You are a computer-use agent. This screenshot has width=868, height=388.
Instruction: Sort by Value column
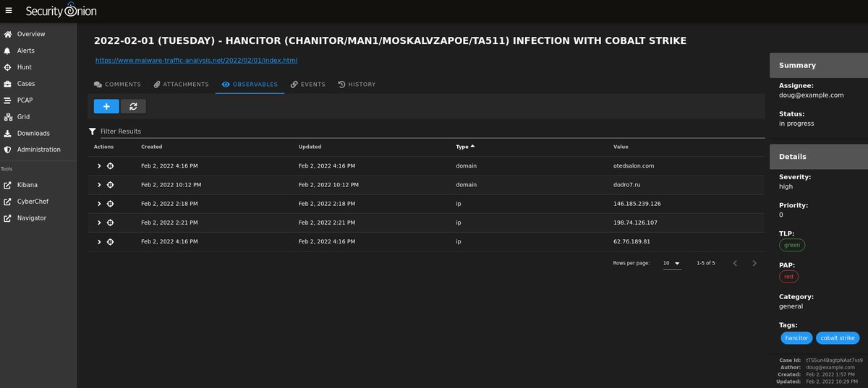pyautogui.click(x=621, y=147)
